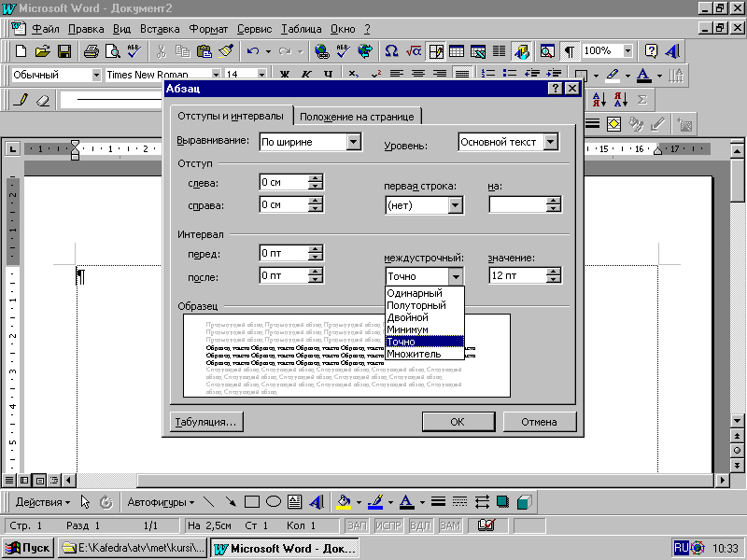This screenshot has height=560, width=747.
Task: Click the table Eraser icon
Action: [42, 100]
